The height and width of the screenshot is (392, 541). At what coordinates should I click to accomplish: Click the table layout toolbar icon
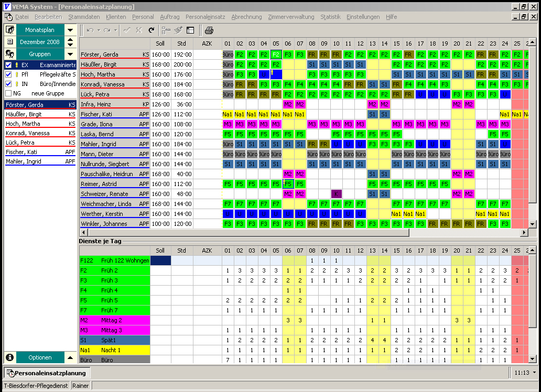click(190, 30)
